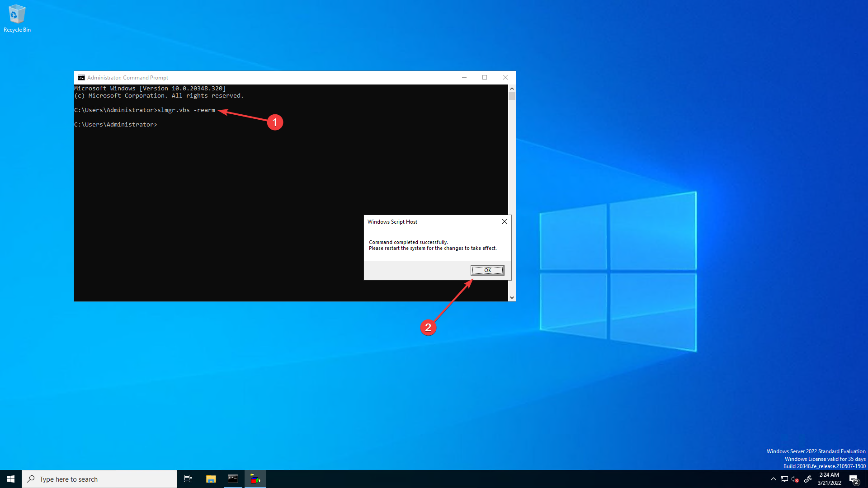Click the Show desktop strip at taskbar end

click(x=866, y=479)
